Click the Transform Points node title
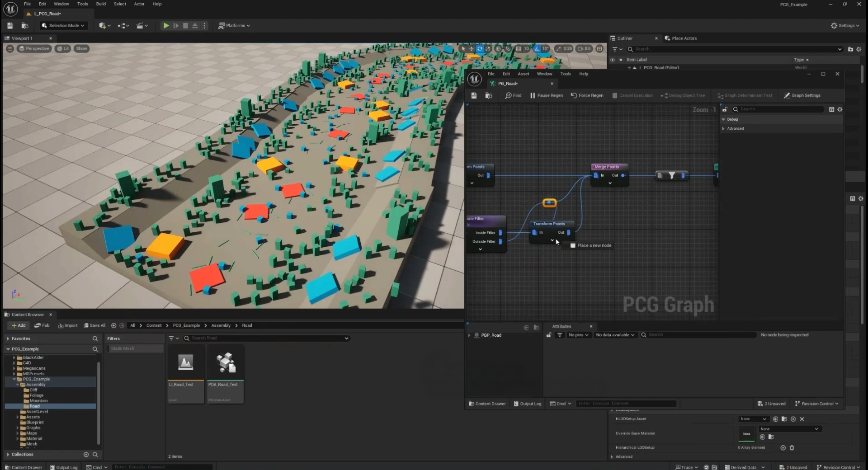Screen dimensions: 868x470 click(x=549, y=224)
